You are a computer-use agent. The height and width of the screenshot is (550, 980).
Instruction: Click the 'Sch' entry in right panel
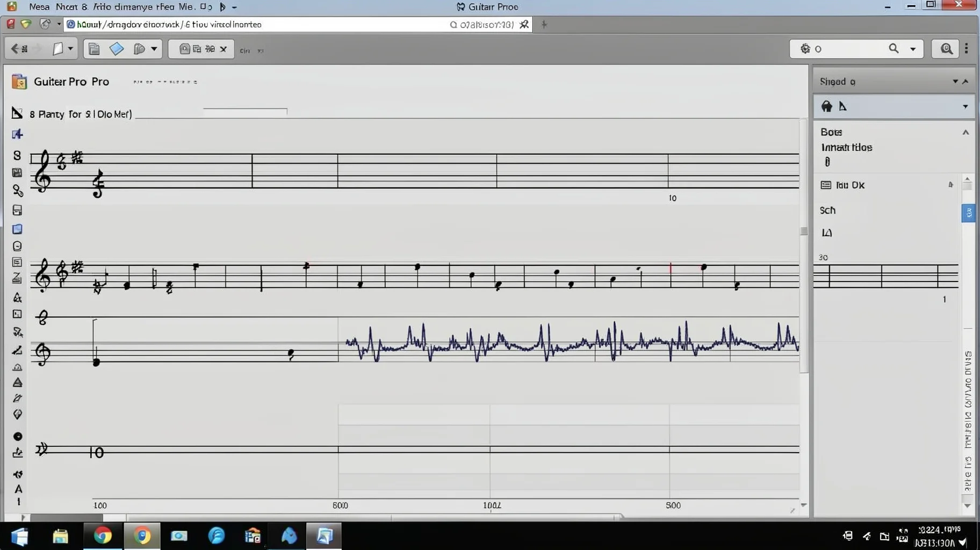click(827, 211)
